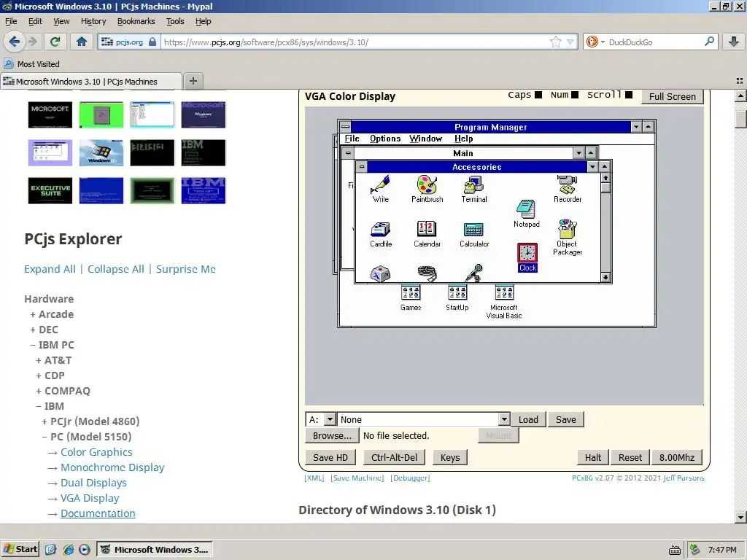Image resolution: width=747 pixels, height=560 pixels.
Task: Click the Halt button
Action: coord(592,458)
